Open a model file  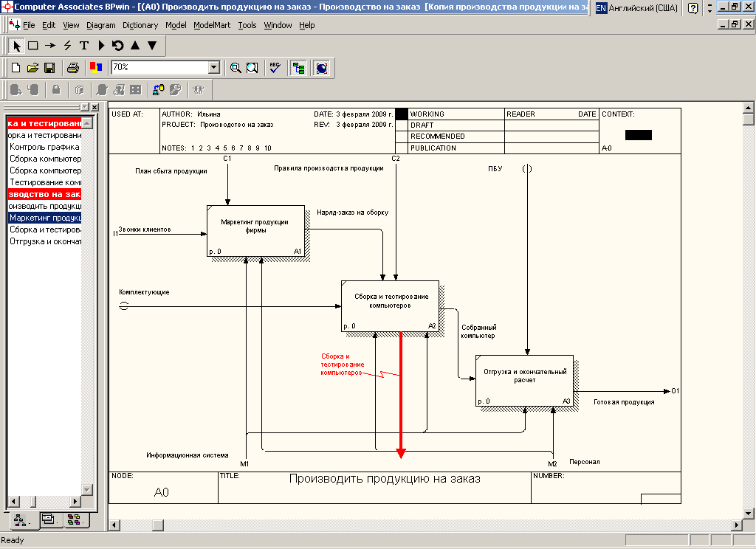[x=32, y=68]
